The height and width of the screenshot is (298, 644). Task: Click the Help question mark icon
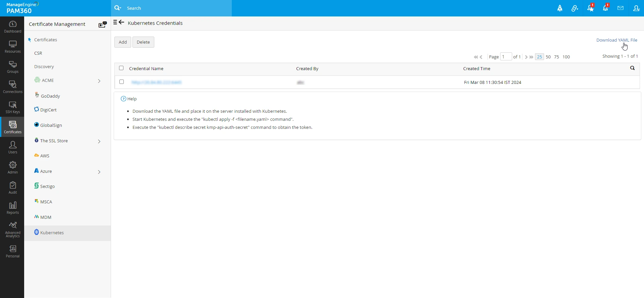click(x=123, y=99)
